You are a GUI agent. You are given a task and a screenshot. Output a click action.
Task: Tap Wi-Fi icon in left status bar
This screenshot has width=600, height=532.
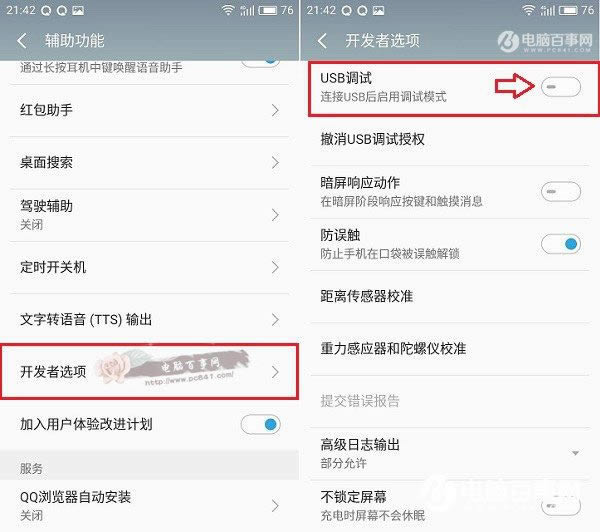click(228, 10)
